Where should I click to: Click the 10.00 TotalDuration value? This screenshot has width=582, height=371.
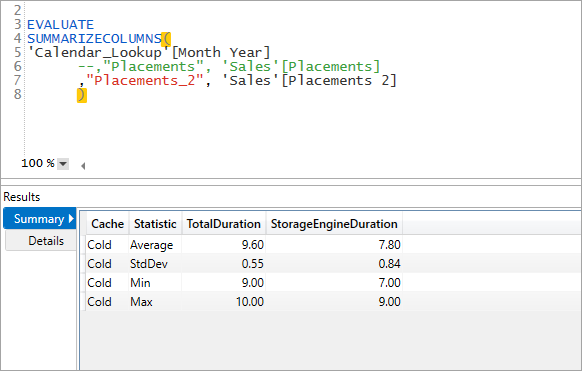(x=250, y=302)
